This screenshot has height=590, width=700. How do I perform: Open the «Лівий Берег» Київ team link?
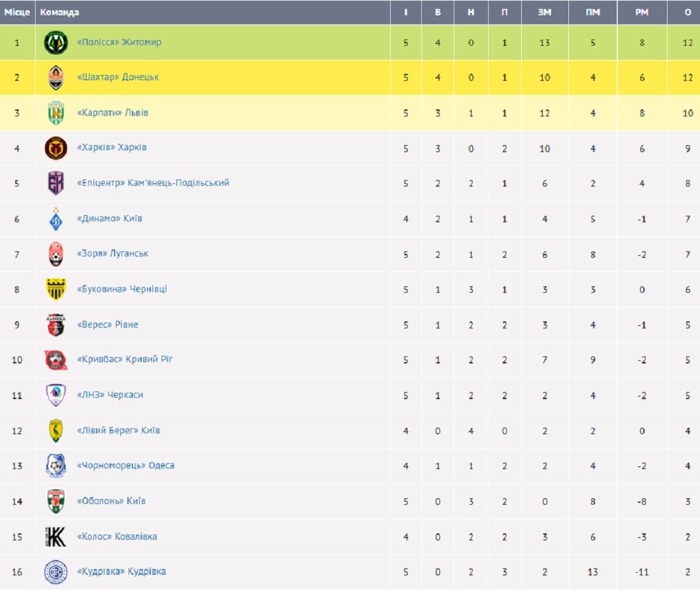coord(118,430)
